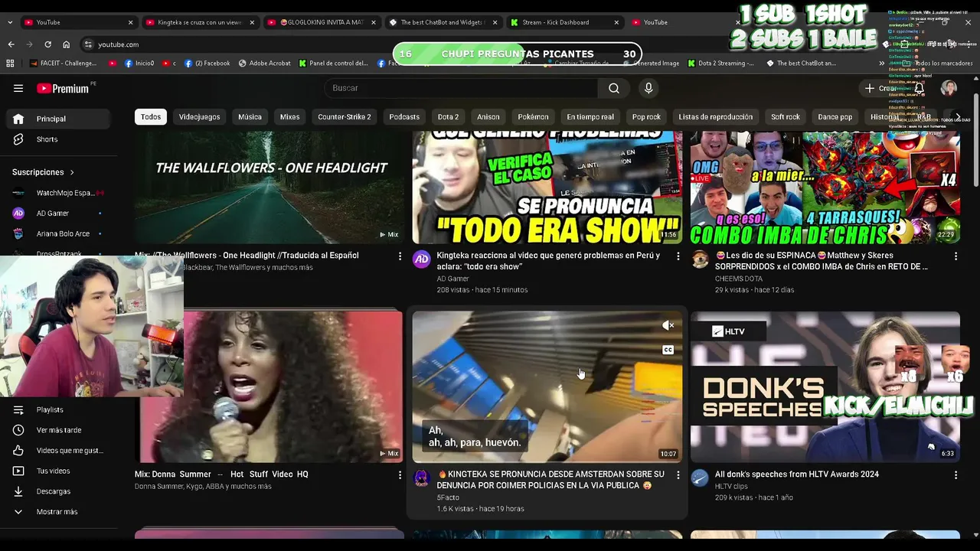
Task: Select the Listas de reproducción chip
Action: pyautogui.click(x=715, y=117)
